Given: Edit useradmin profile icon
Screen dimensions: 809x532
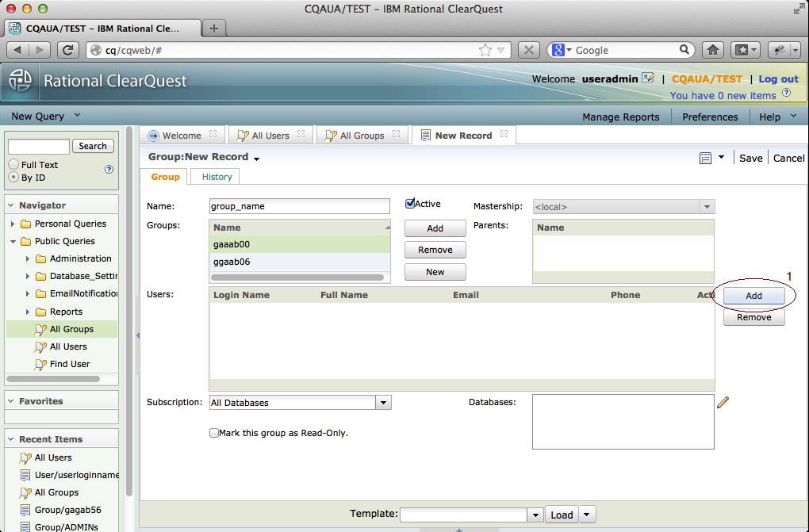Looking at the screenshot, I should coord(648,78).
